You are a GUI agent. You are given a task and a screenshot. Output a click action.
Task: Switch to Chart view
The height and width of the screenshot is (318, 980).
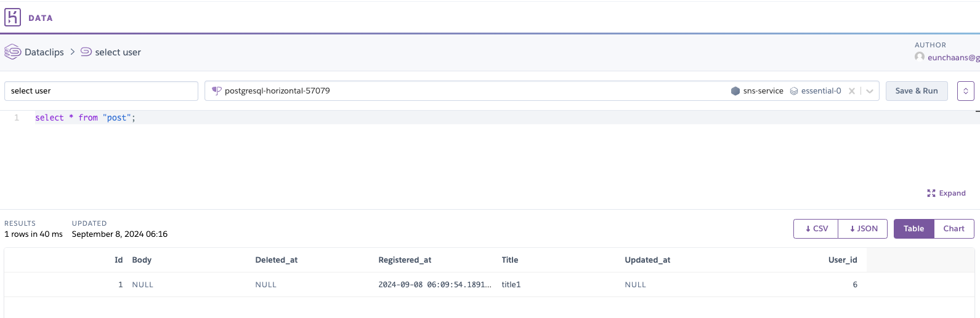coord(954,229)
